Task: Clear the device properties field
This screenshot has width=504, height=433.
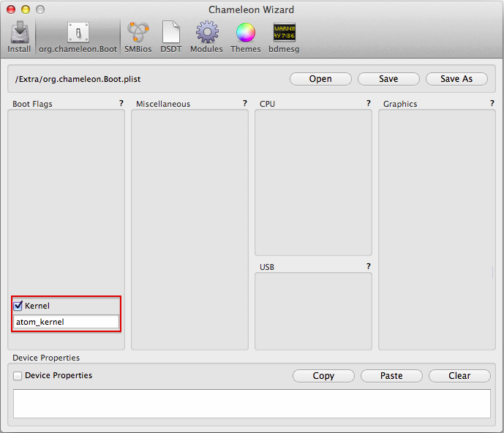Action: click(459, 376)
